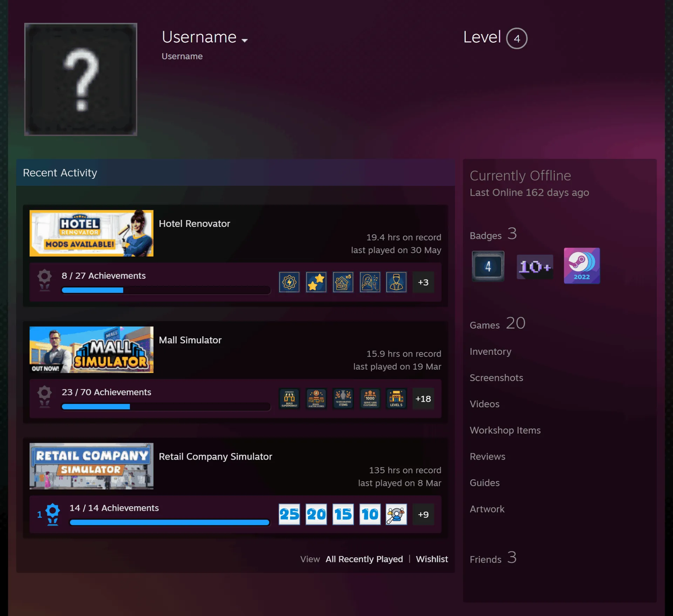
Task: Click the 8 / 27 Achievements progress bar
Action: tap(166, 290)
